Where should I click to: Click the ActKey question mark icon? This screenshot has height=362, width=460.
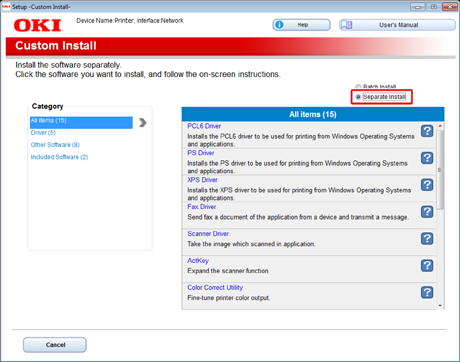pos(427,266)
